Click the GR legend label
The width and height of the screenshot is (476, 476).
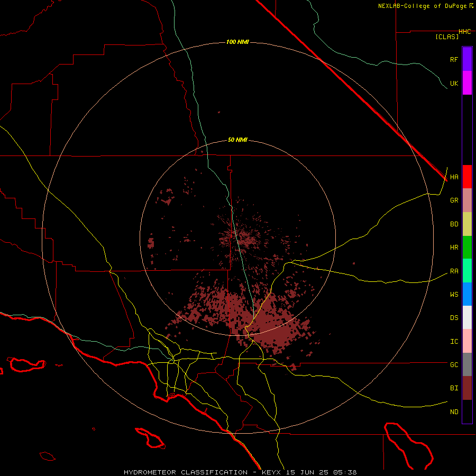click(454, 200)
